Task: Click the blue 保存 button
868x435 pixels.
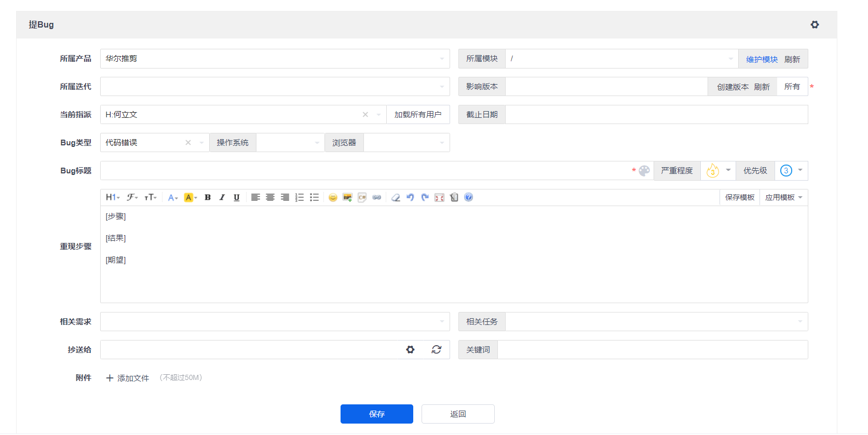Action: [x=377, y=414]
